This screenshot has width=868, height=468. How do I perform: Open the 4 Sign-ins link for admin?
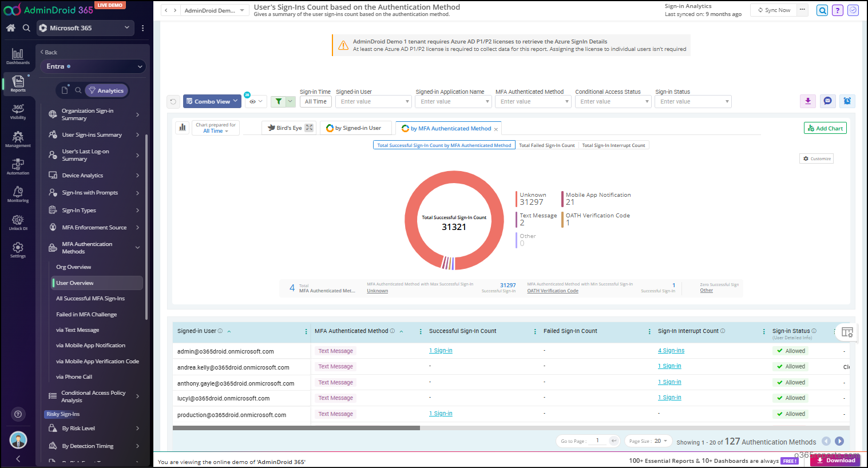671,351
